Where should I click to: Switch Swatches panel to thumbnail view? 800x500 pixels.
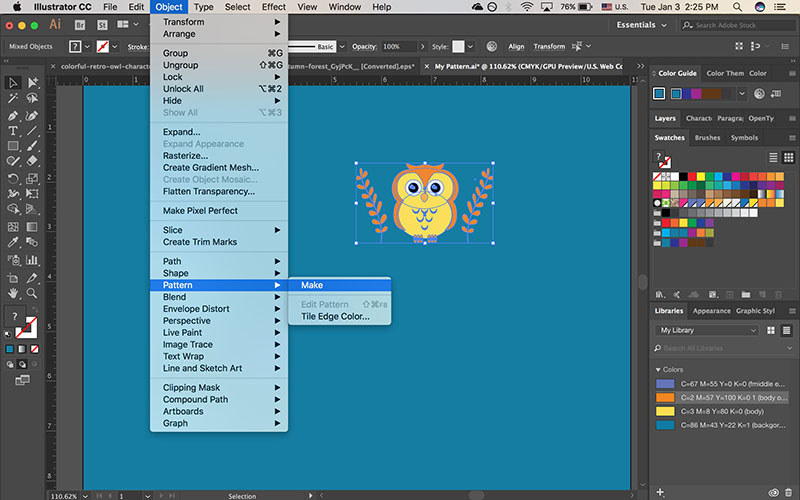[x=789, y=157]
